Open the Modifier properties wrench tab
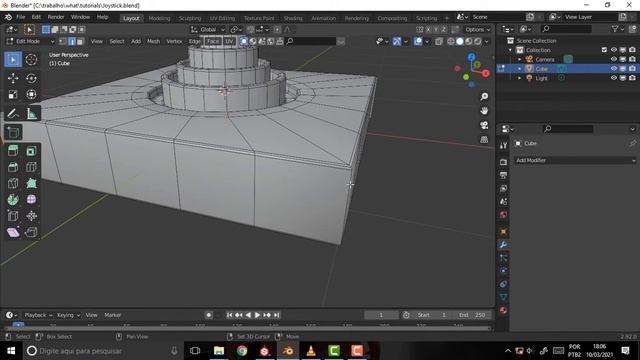640x360 pixels. 503,244
